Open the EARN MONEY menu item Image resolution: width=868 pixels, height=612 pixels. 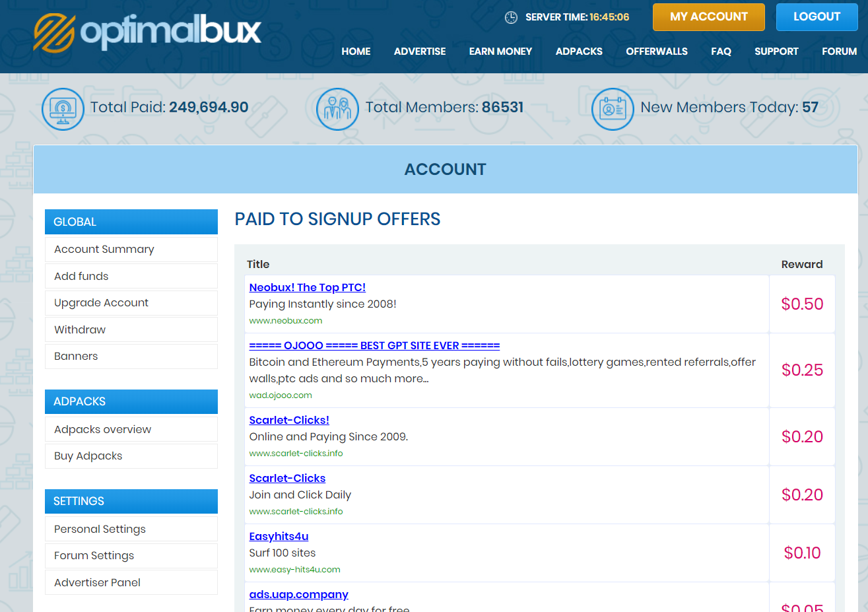500,51
